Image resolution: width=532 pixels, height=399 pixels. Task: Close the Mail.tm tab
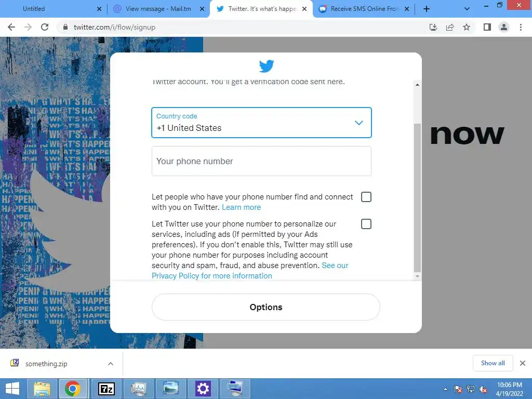pos(202,9)
